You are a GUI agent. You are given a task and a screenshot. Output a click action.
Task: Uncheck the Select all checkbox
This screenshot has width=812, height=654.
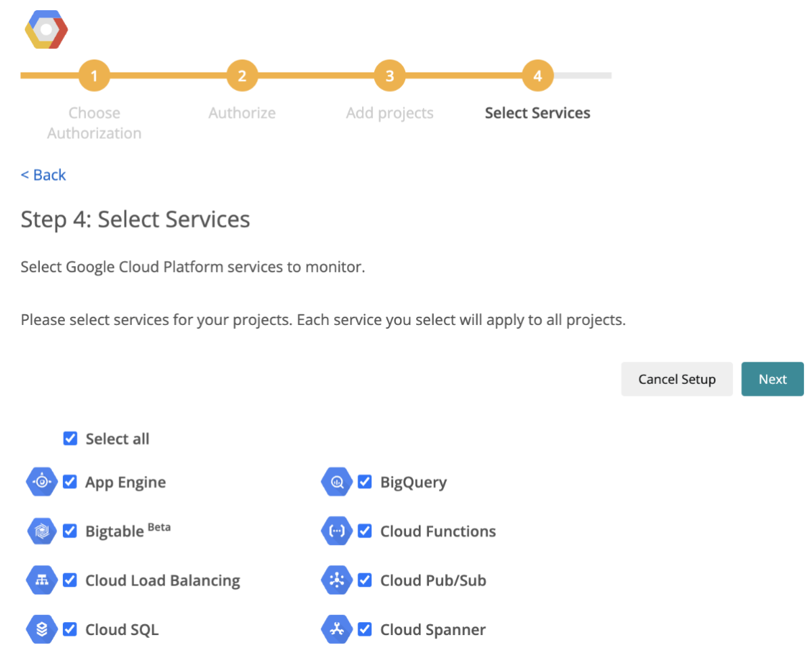pyautogui.click(x=70, y=439)
